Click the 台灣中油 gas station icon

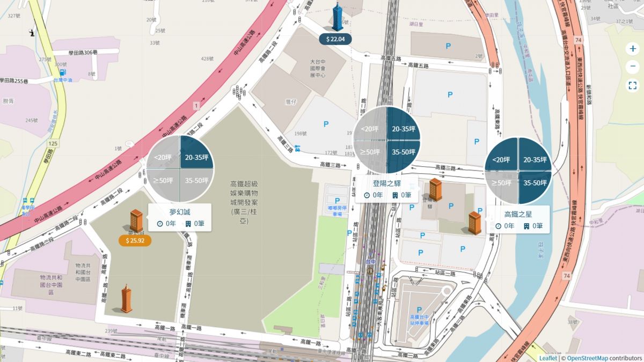click(63, 72)
